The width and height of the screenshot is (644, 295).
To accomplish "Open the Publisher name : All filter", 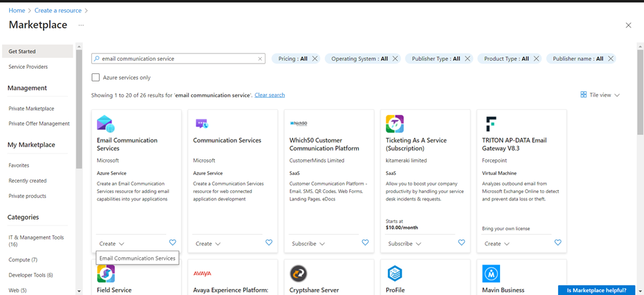I will 578,58.
